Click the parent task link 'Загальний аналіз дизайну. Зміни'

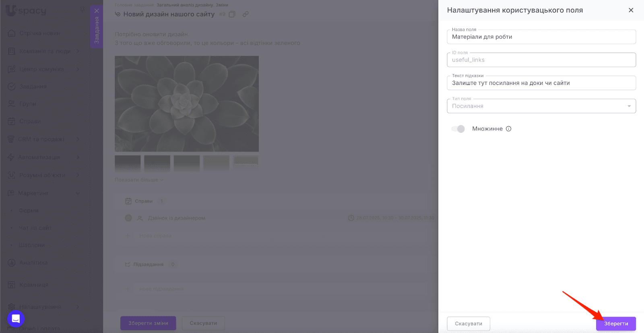[192, 5]
